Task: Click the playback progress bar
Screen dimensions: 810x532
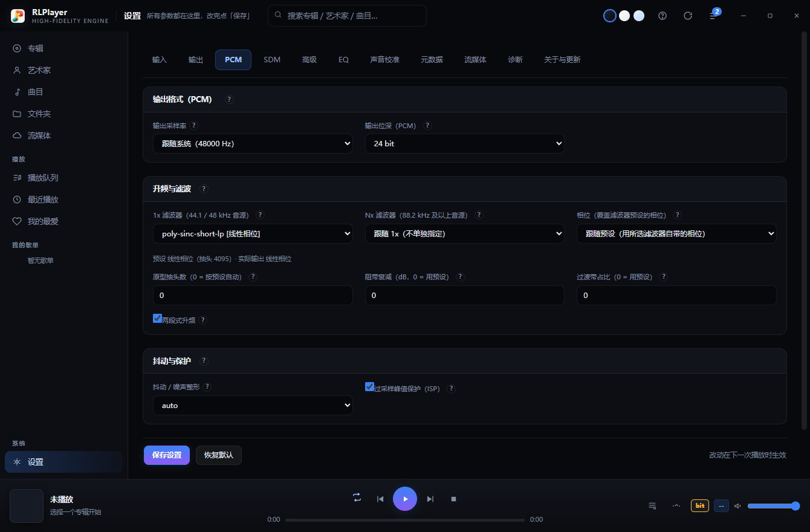Action: (405, 520)
